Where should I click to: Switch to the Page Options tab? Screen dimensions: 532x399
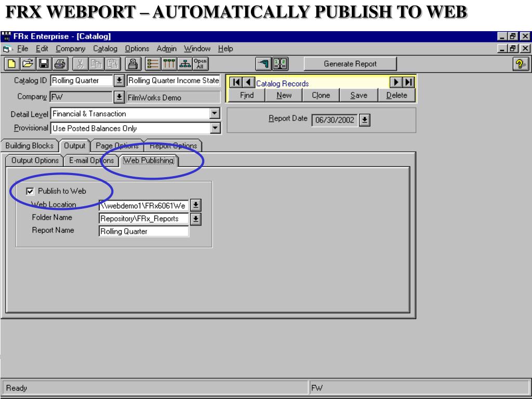tap(117, 146)
